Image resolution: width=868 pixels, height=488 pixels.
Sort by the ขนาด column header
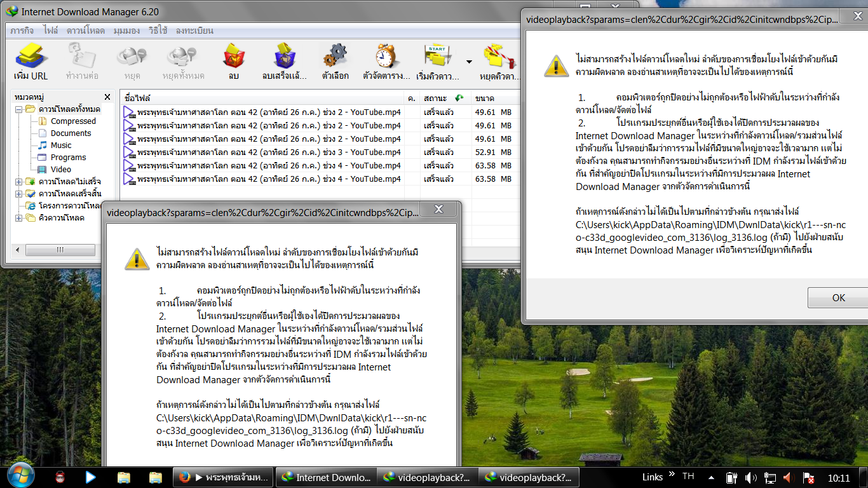(x=496, y=98)
